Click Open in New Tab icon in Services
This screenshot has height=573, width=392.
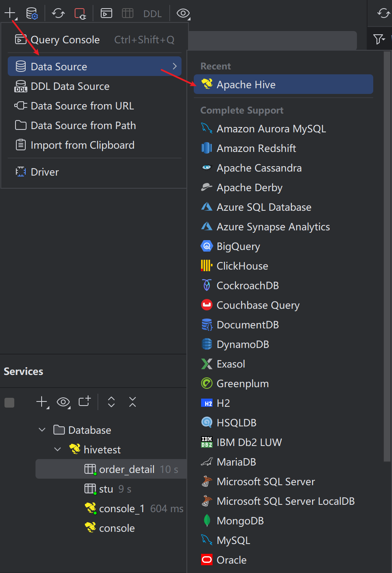click(x=84, y=401)
